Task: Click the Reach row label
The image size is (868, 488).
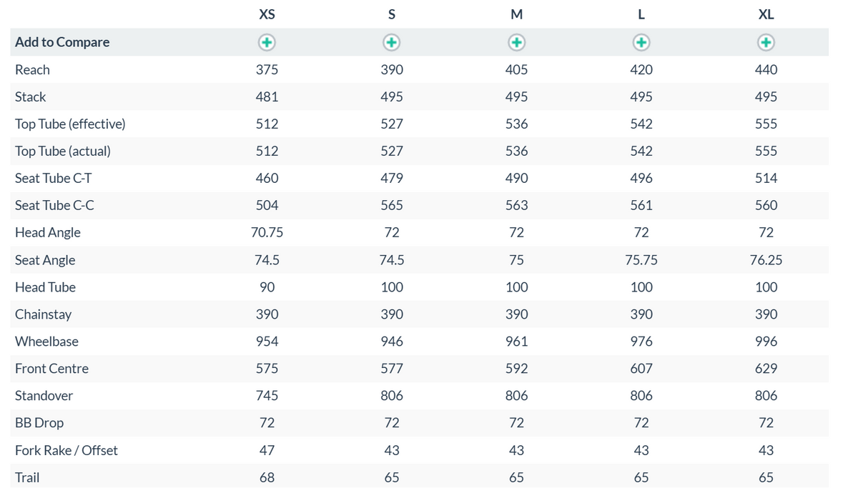Action: (x=32, y=69)
